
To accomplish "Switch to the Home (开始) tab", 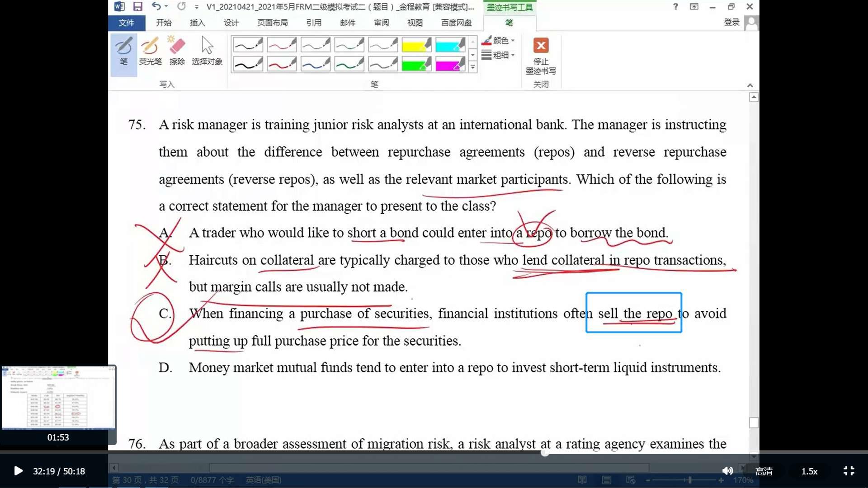I will pyautogui.click(x=164, y=23).
